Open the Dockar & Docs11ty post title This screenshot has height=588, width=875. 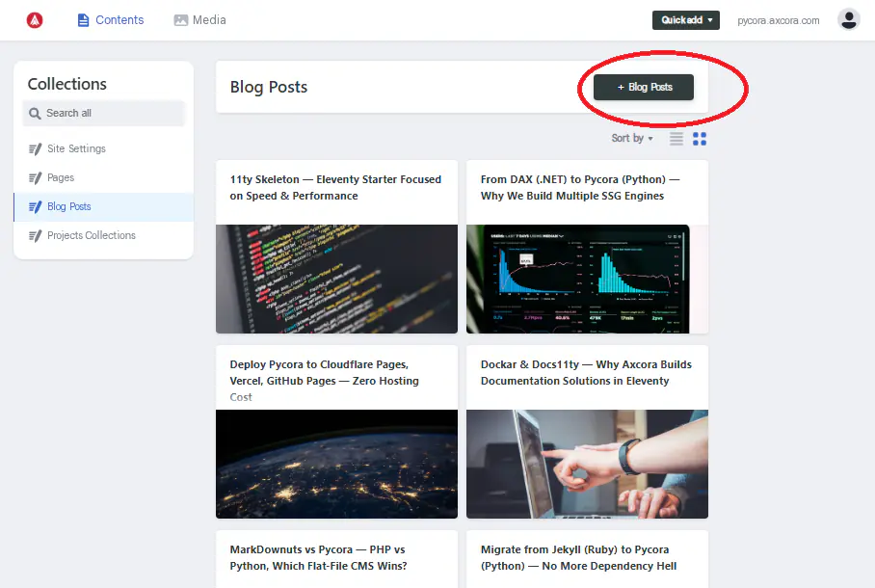click(x=586, y=372)
